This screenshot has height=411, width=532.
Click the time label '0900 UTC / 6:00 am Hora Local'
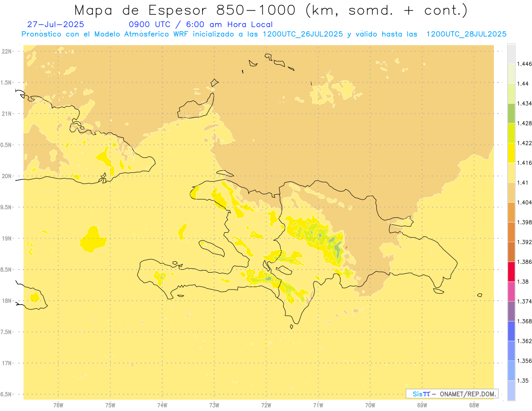pos(200,24)
